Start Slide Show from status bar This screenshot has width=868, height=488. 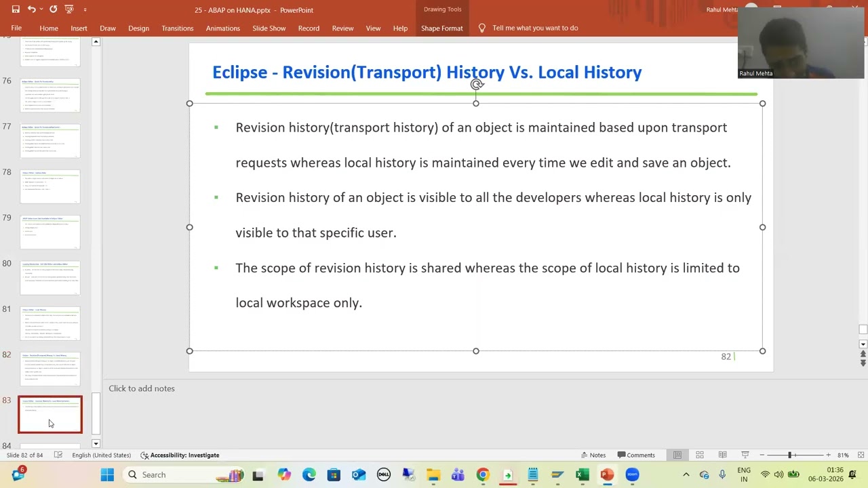pos(745,455)
